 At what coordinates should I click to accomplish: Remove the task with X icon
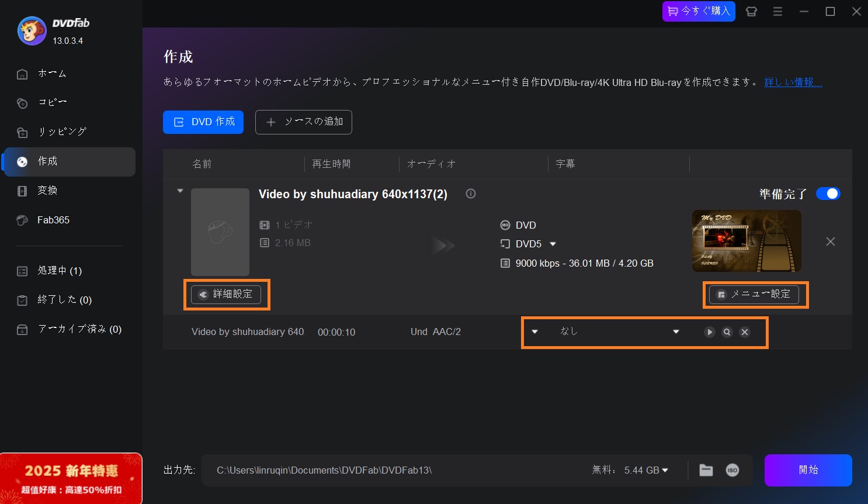tap(831, 241)
